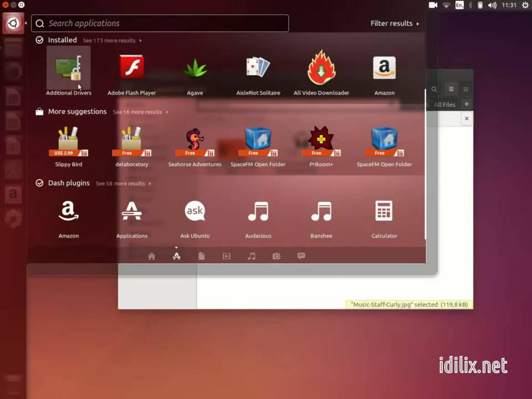Open Calculator dash plugin
Screen dimensions: 532x399
coord(385,218)
